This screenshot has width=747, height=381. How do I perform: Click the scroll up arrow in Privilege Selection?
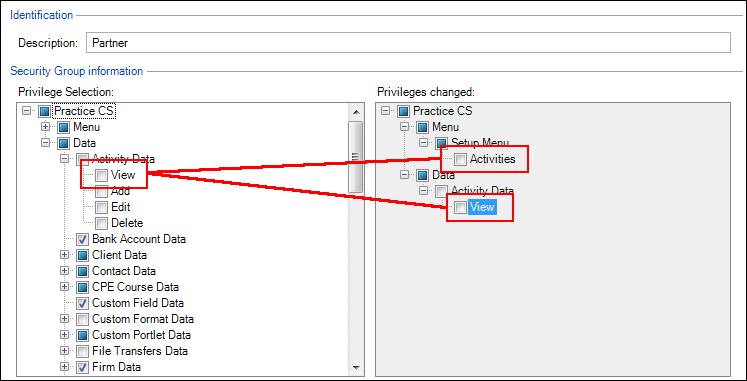[355, 113]
